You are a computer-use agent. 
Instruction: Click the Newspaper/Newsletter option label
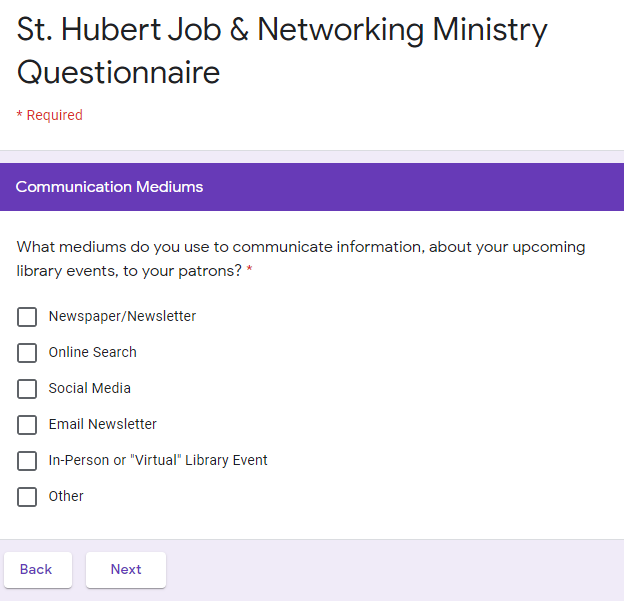(122, 316)
